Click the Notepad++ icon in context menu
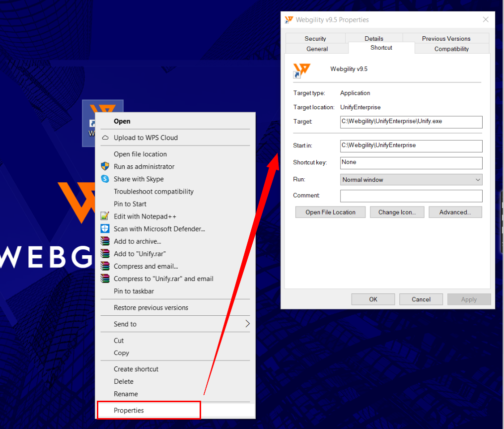The height and width of the screenshot is (429, 504). pos(105,216)
